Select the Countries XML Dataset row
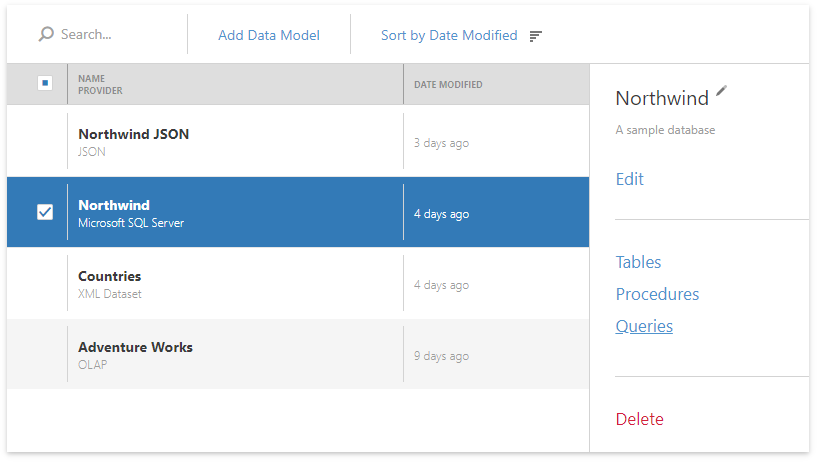 pyautogui.click(x=298, y=284)
